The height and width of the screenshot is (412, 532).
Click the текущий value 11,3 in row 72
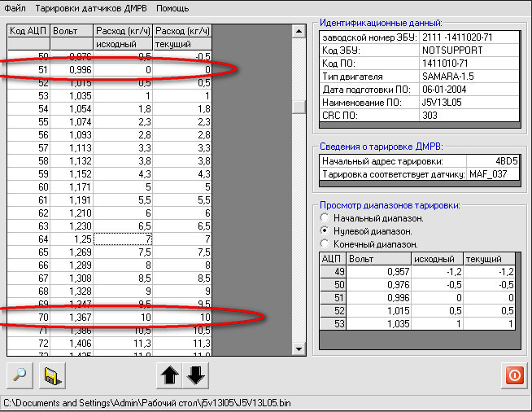tap(182, 344)
